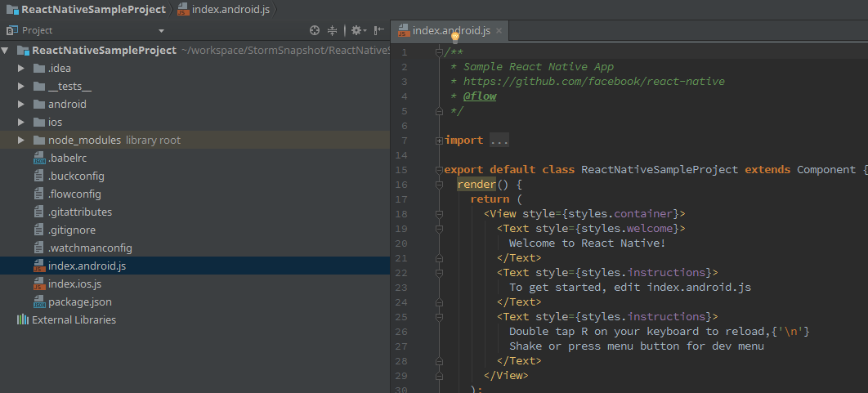The height and width of the screenshot is (393, 868).
Task: Click the .babelrc JSON file icon
Action: (x=38, y=159)
